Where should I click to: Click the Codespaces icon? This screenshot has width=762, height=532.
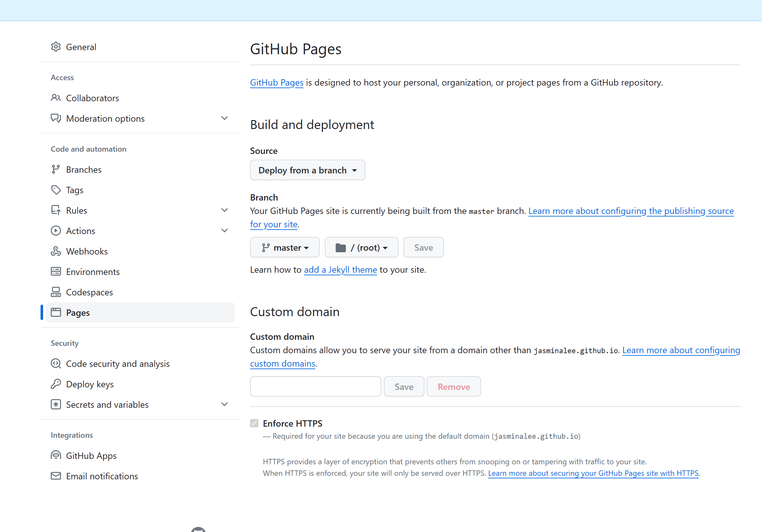tap(56, 292)
